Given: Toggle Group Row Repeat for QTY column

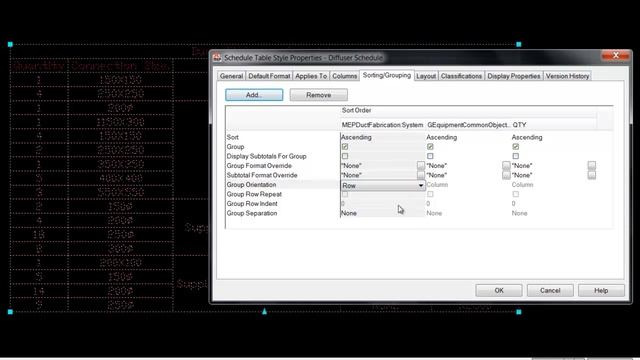Looking at the screenshot, I should pyautogui.click(x=516, y=194).
